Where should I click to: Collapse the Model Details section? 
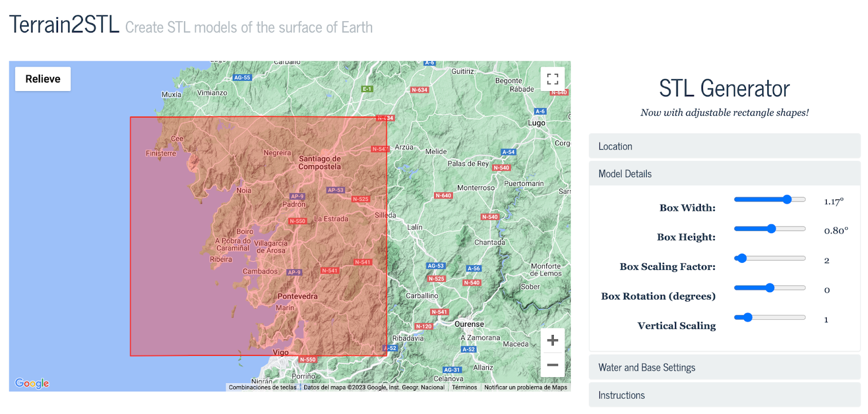coord(724,174)
